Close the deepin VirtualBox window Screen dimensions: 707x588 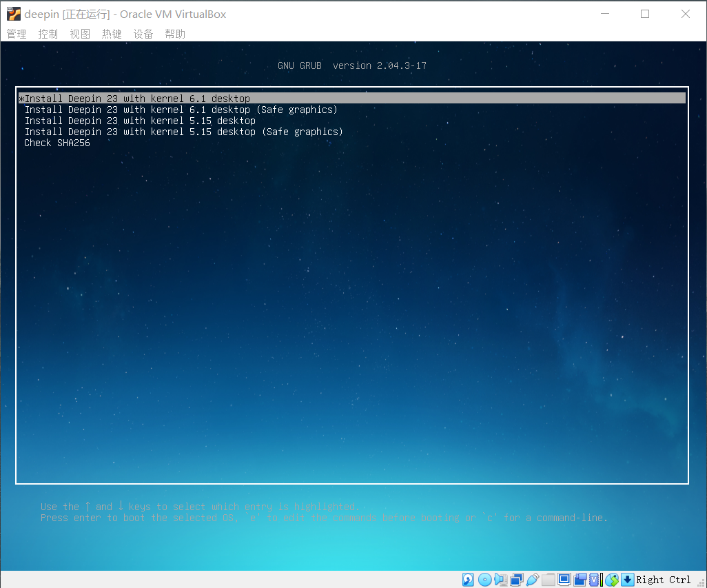(686, 14)
